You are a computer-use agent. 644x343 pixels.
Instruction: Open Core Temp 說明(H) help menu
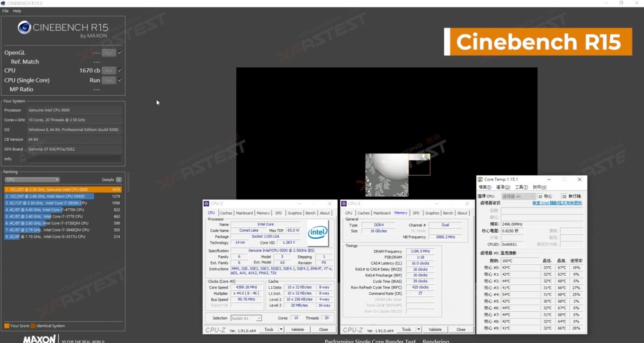(539, 187)
